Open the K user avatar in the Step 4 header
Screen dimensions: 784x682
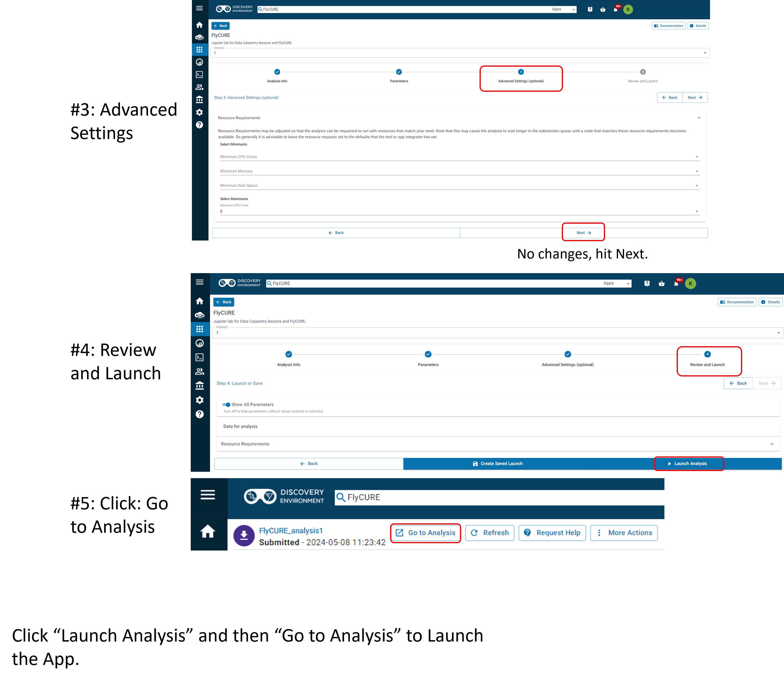690,284
